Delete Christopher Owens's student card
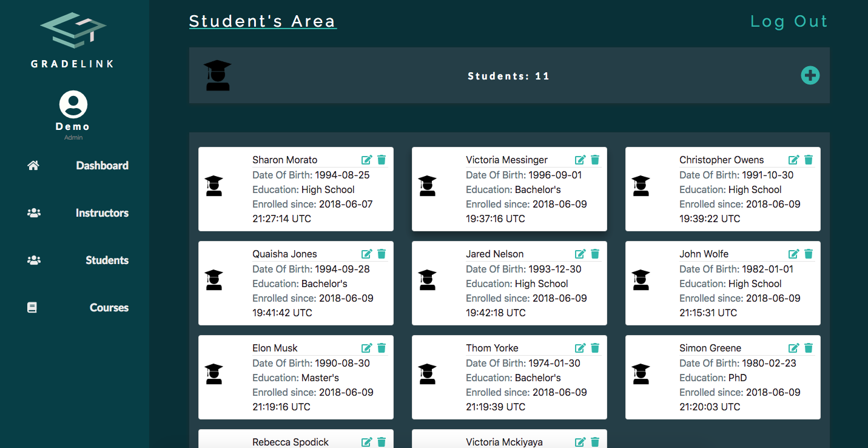868x448 pixels. coord(809,160)
